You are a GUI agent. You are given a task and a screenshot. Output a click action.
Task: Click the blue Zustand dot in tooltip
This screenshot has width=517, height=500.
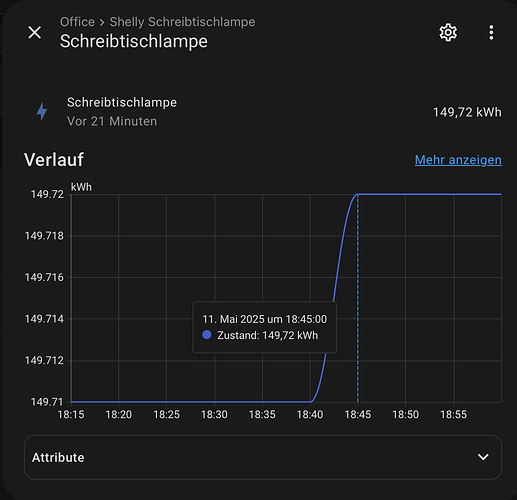pos(207,335)
